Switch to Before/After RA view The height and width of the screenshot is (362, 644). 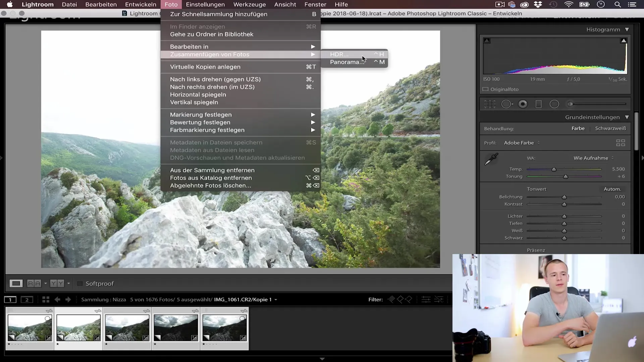point(34,284)
